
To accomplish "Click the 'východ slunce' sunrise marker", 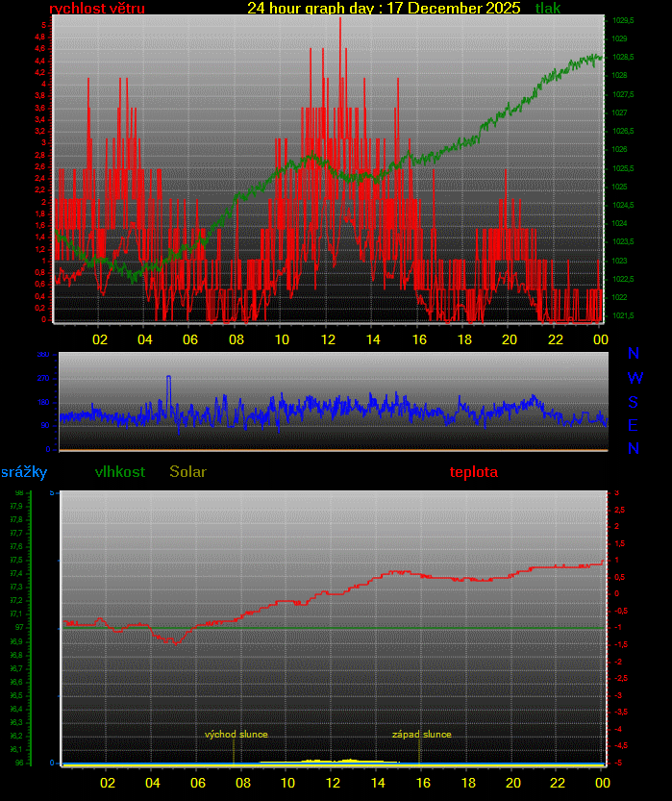I will [x=236, y=735].
